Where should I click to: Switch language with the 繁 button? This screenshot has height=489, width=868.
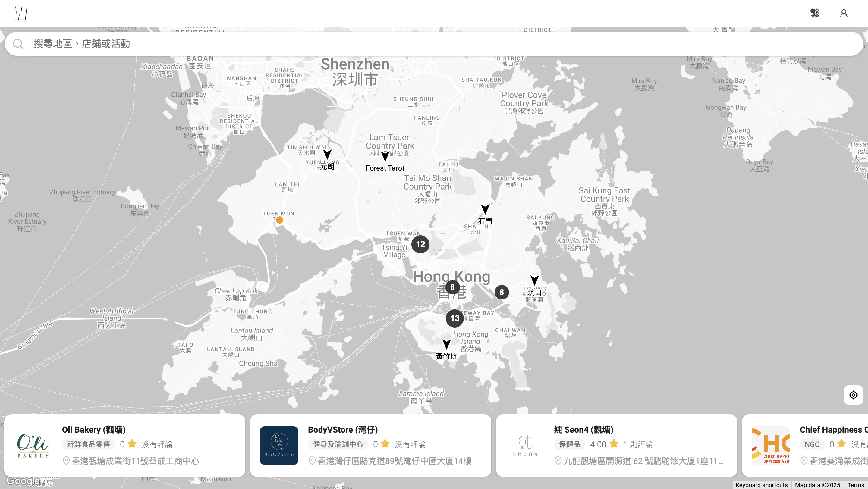coord(815,13)
